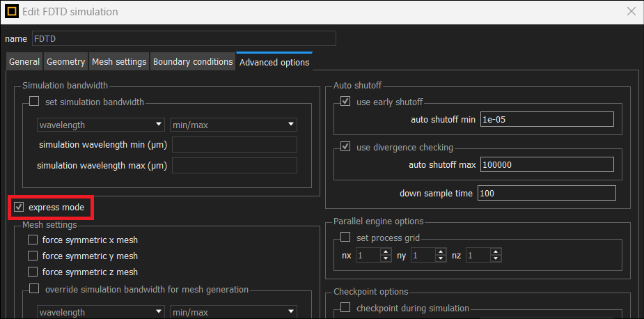This screenshot has height=319, width=644.
Task: Enable force symmetric x mesh
Action: [33, 240]
